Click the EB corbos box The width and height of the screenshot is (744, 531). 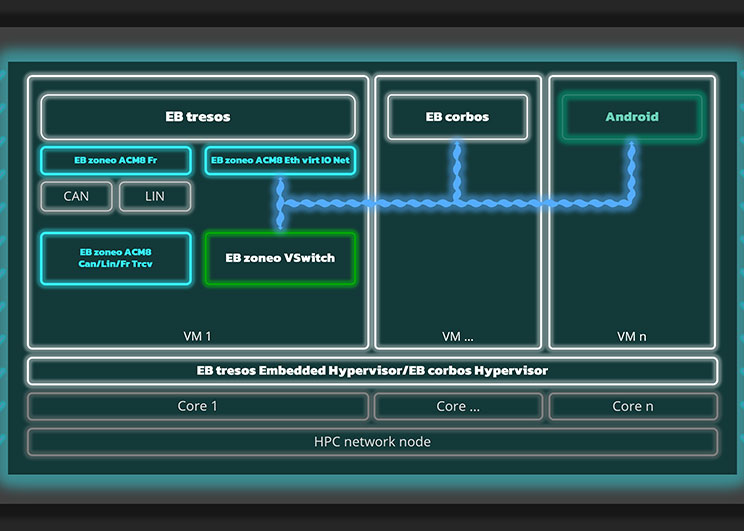(x=457, y=117)
